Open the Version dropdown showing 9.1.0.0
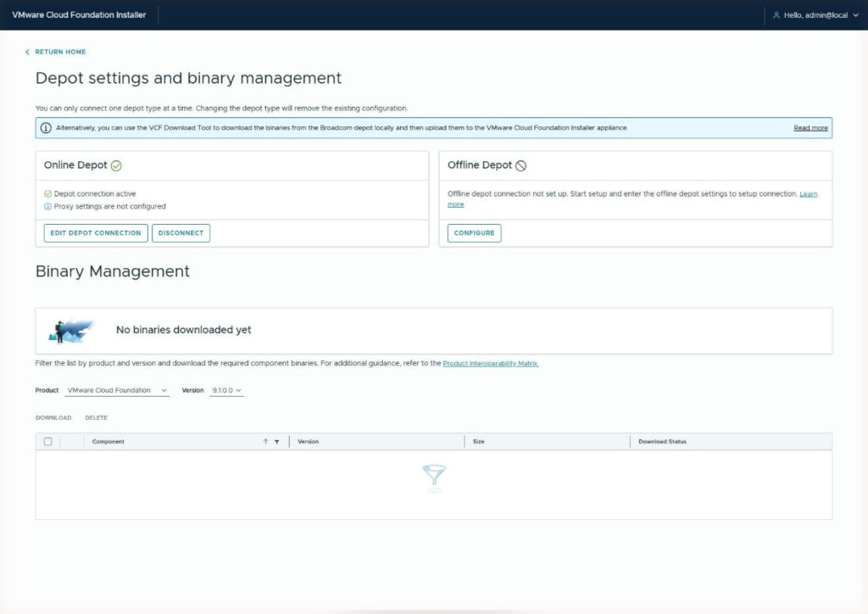This screenshot has height=614, width=868. 226,390
